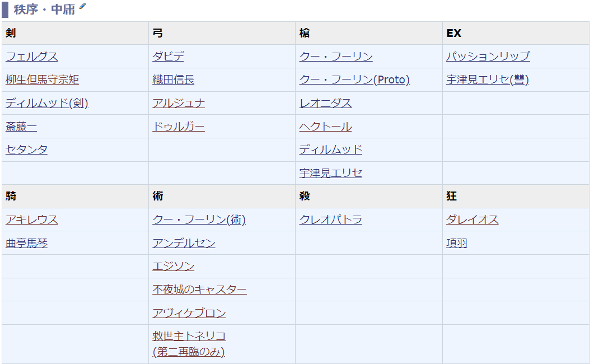This screenshot has width=594, height=364.
Task: Click the 宇津見エリセ(讐) link
Action: (x=487, y=80)
